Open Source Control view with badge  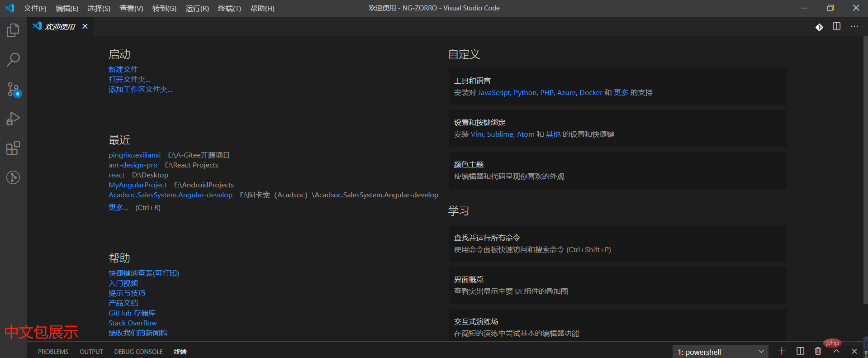click(13, 89)
